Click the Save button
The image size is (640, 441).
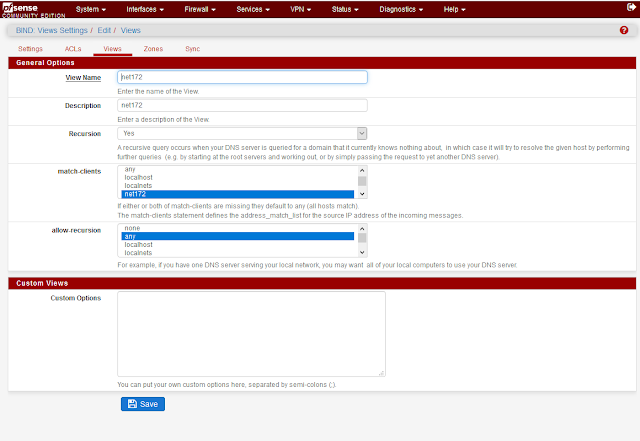tap(143, 404)
